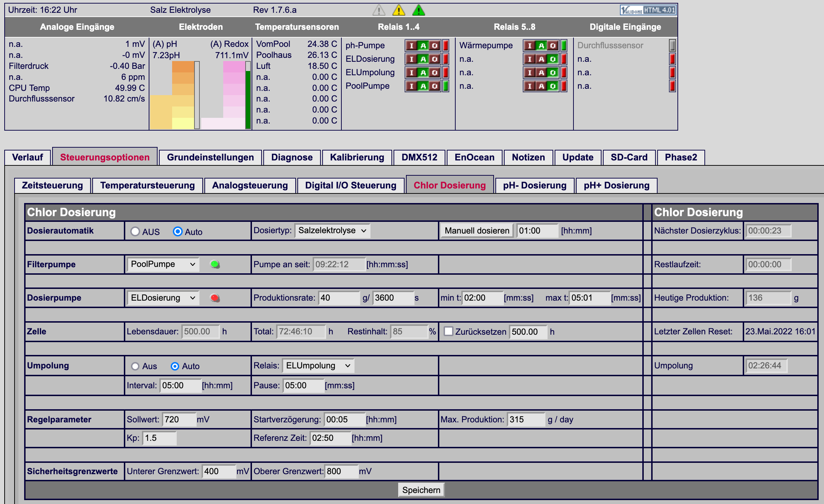Tick the Zurücksetzen checkbox
Image resolution: width=824 pixels, height=504 pixels.
pyautogui.click(x=448, y=331)
